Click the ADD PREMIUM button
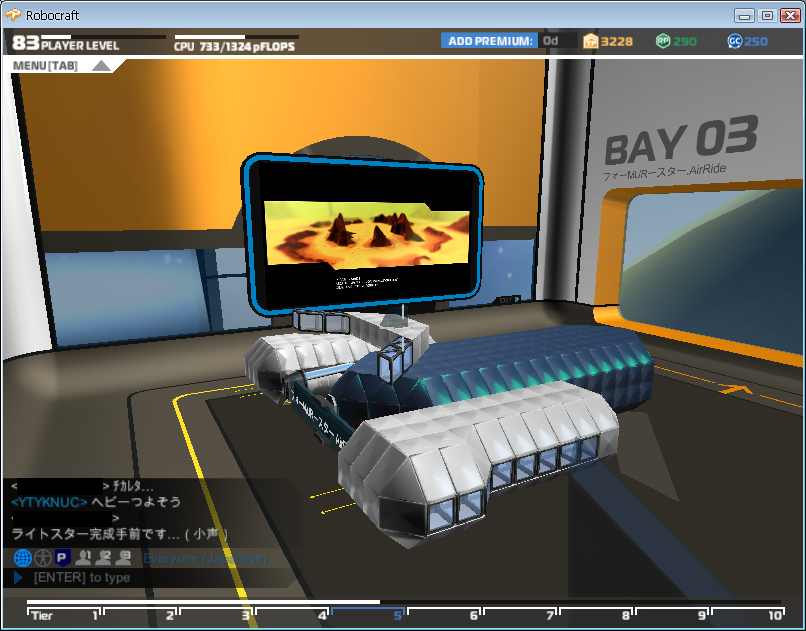The image size is (806, 631). click(489, 41)
